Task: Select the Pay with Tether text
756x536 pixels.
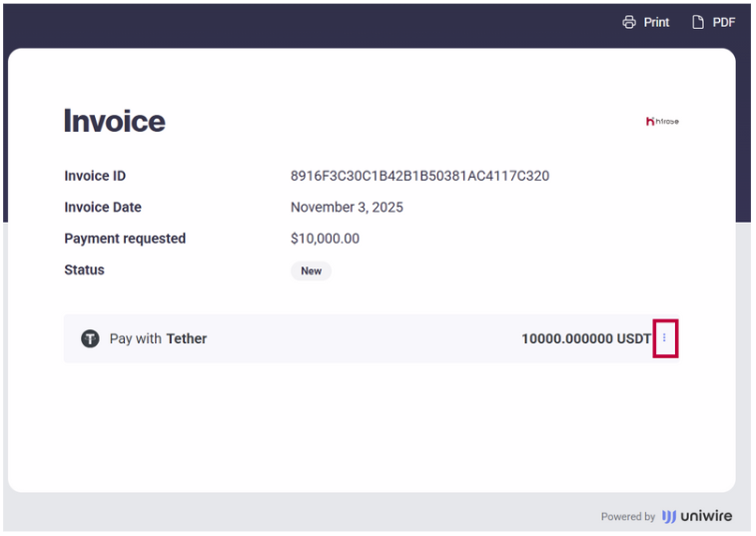Action: pos(158,338)
